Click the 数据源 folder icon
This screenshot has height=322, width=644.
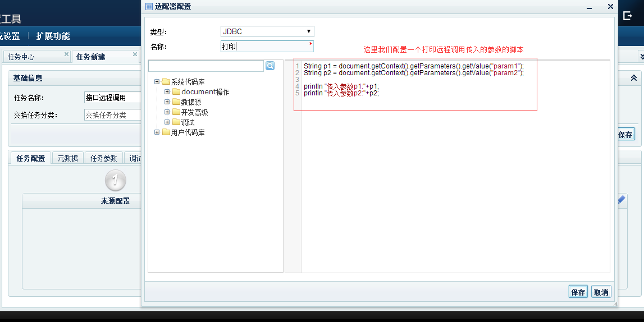(176, 102)
